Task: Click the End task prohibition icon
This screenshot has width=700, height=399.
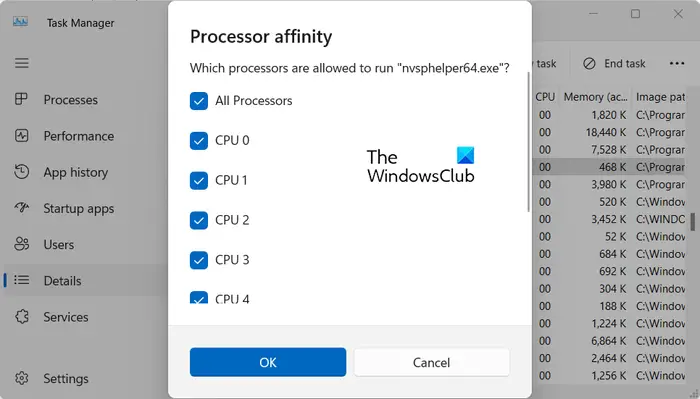Action: click(589, 64)
